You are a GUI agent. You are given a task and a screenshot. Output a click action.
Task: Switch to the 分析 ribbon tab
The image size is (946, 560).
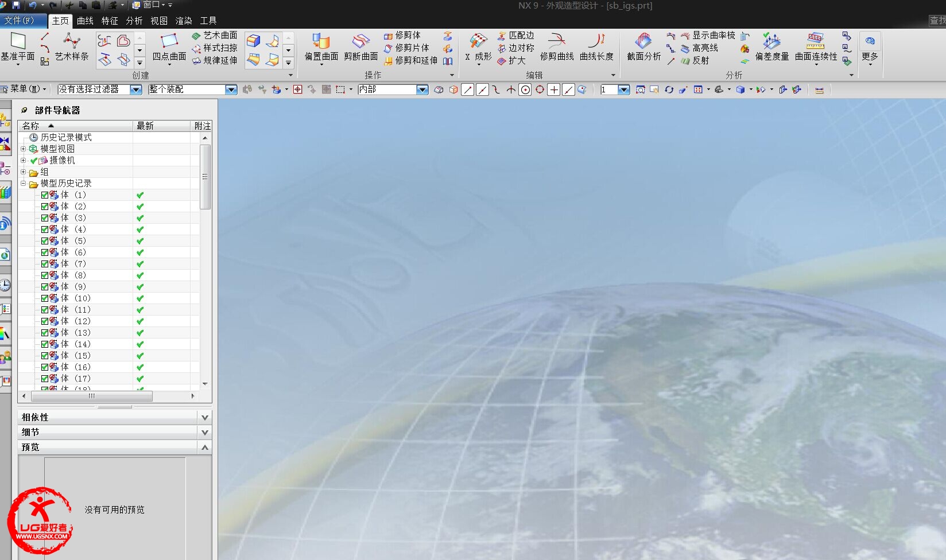134,21
